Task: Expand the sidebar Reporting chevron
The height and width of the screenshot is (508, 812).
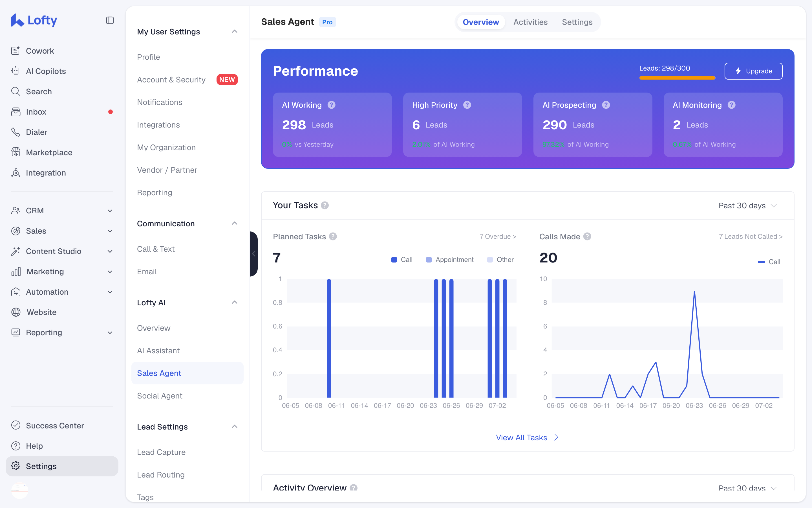Action: point(110,333)
